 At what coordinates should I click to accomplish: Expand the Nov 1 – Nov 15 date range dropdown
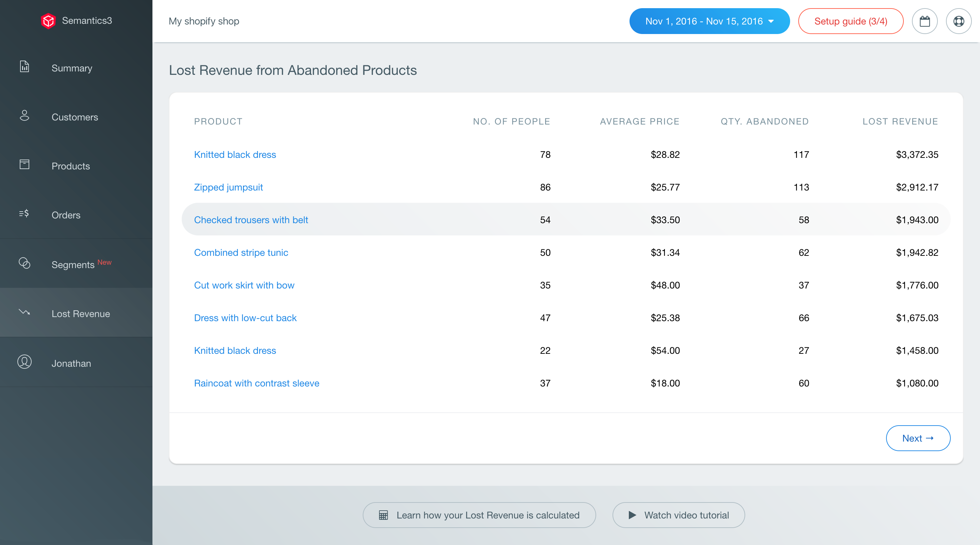[x=709, y=21]
